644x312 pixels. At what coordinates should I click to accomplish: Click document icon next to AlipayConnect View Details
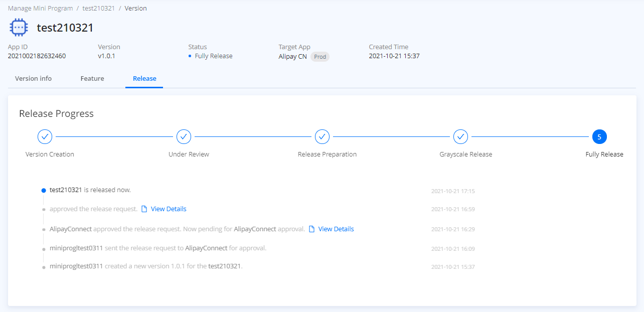pyautogui.click(x=311, y=229)
